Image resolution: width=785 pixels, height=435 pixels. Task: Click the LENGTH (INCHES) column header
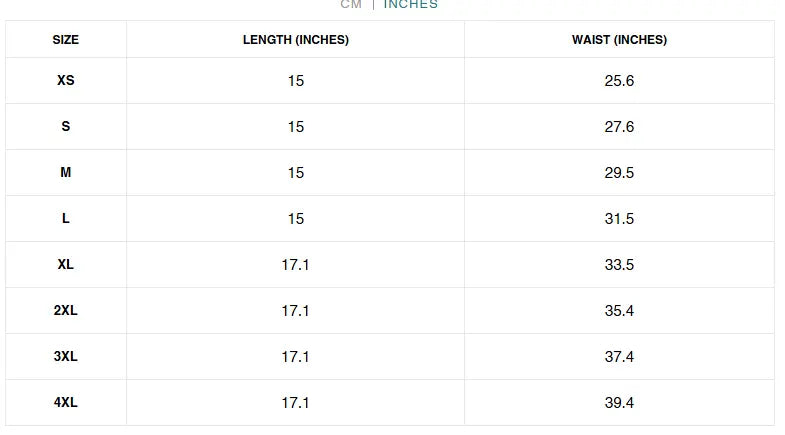tap(295, 40)
